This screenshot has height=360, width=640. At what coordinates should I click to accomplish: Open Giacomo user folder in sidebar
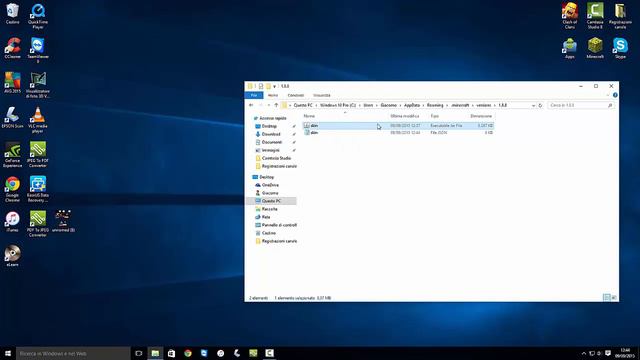[270, 193]
